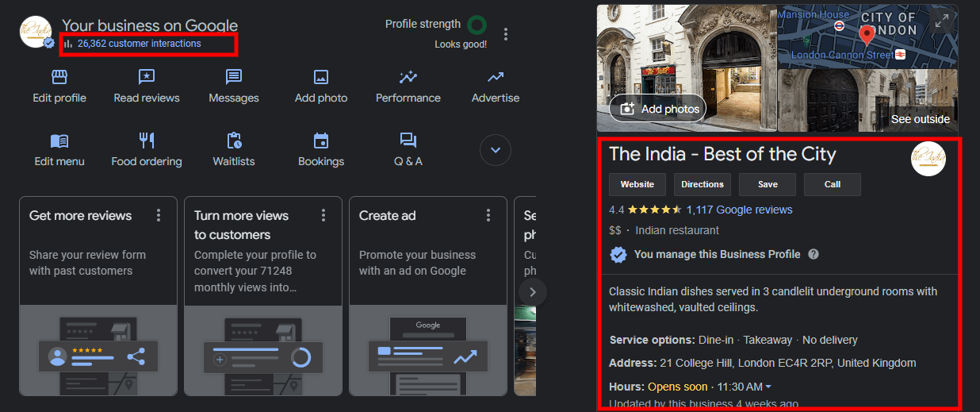
Task: Click The India logo in knowledge panel
Action: [928, 158]
